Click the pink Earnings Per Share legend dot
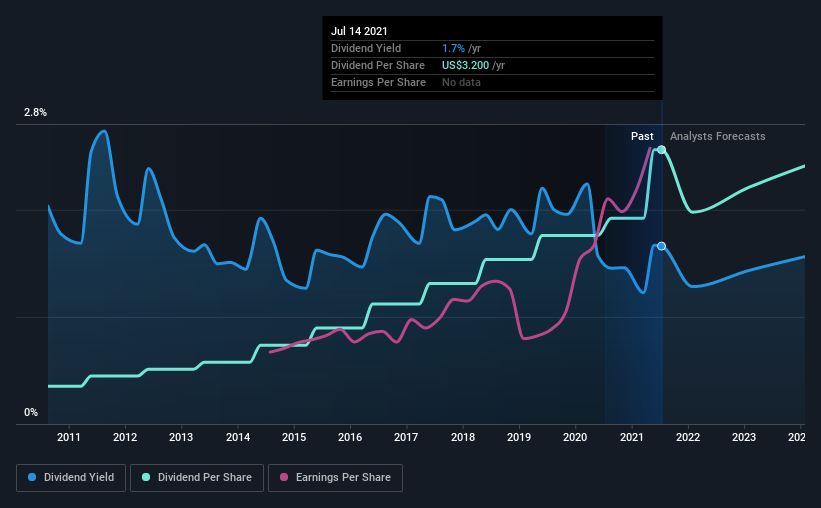821x508 pixels. click(284, 477)
